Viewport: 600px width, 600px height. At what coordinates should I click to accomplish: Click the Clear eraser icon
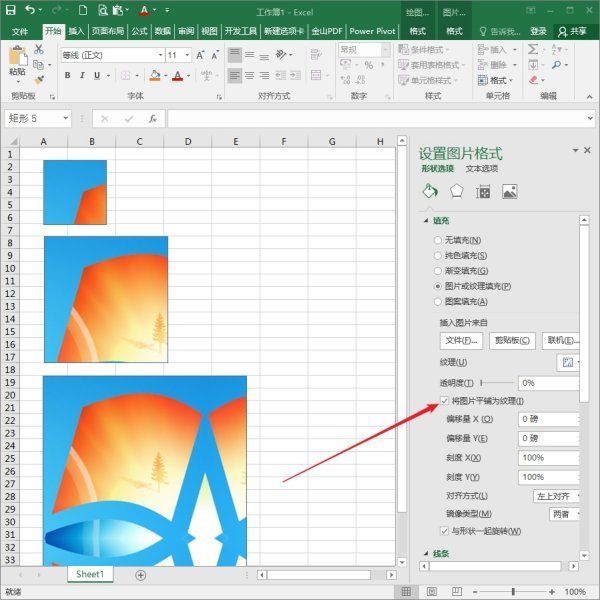click(x=533, y=80)
